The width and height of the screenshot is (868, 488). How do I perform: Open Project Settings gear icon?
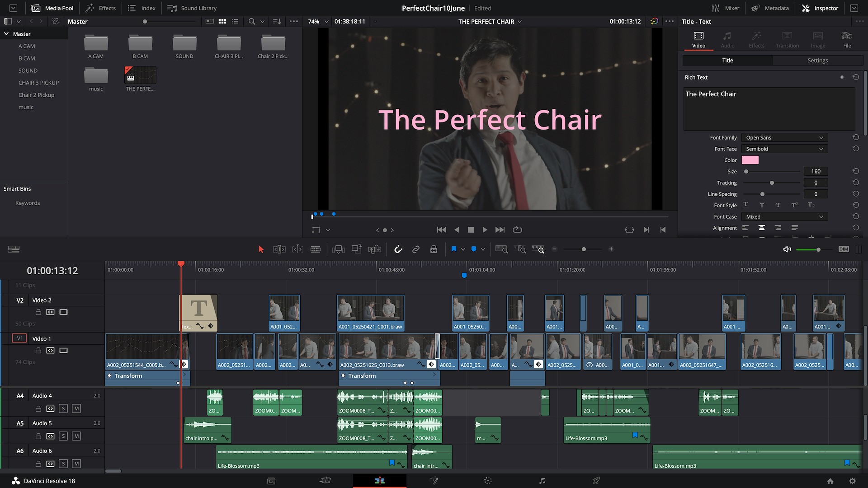(852, 481)
